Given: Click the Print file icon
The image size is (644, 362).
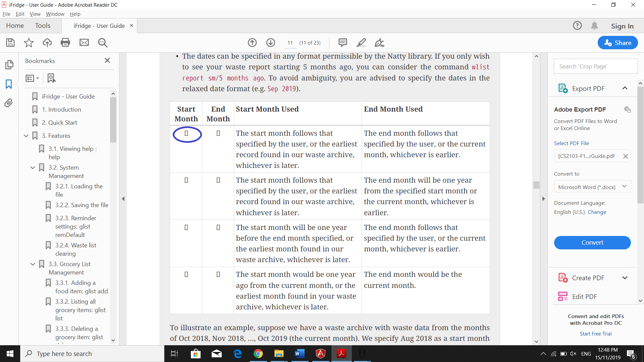Looking at the screenshot, I should (65, 43).
